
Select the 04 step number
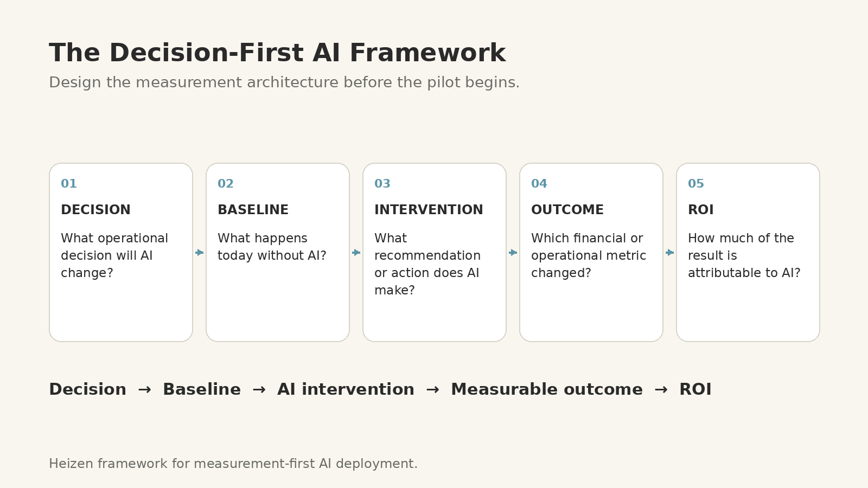[539, 184]
